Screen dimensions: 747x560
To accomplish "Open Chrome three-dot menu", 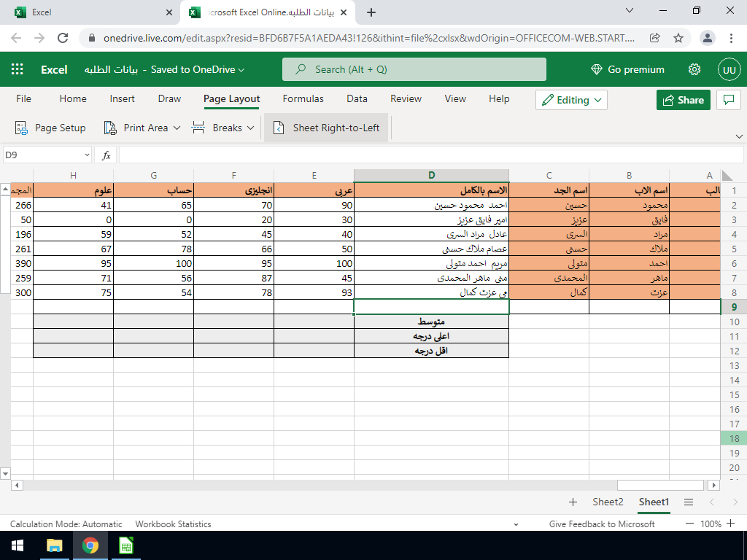I will 731,38.
